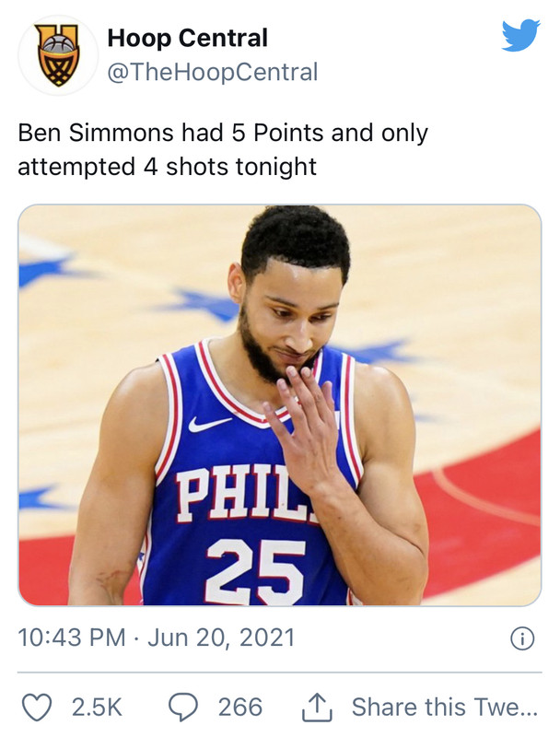This screenshot has width=560, height=737.
Task: Click the 266 replies count
Action: click(240, 707)
